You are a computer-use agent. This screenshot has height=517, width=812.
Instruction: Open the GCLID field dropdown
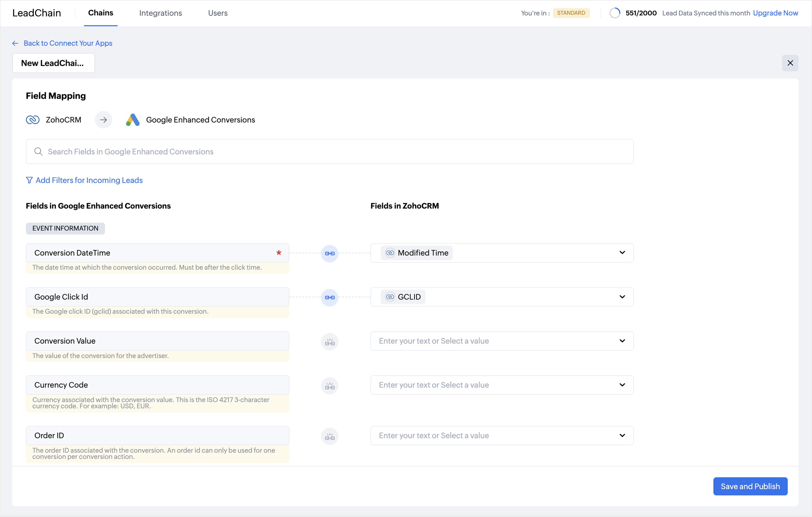click(x=622, y=297)
